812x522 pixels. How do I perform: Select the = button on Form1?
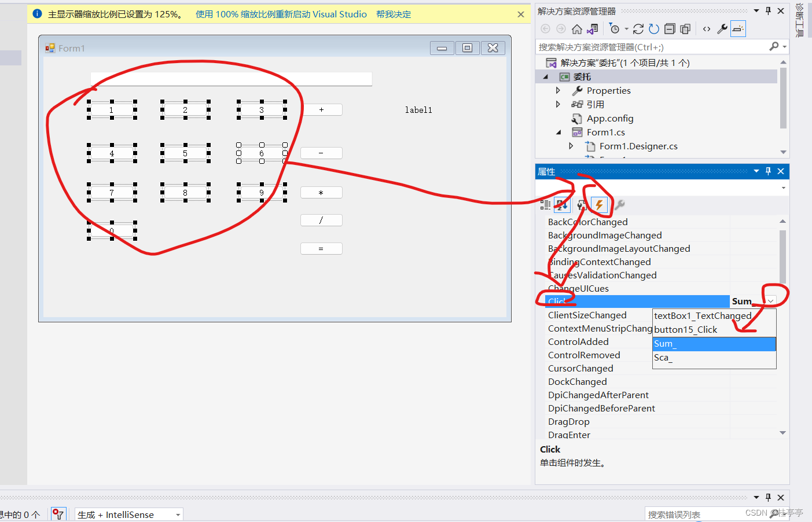click(321, 248)
